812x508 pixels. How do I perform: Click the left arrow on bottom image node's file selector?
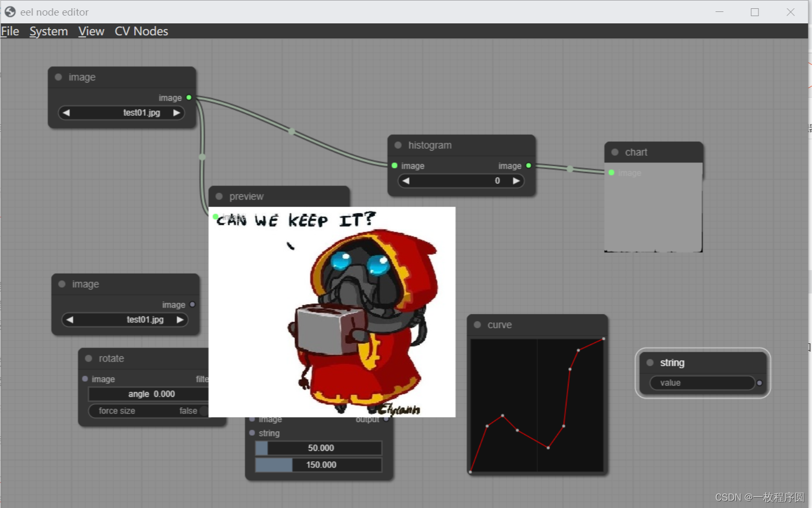coord(70,319)
